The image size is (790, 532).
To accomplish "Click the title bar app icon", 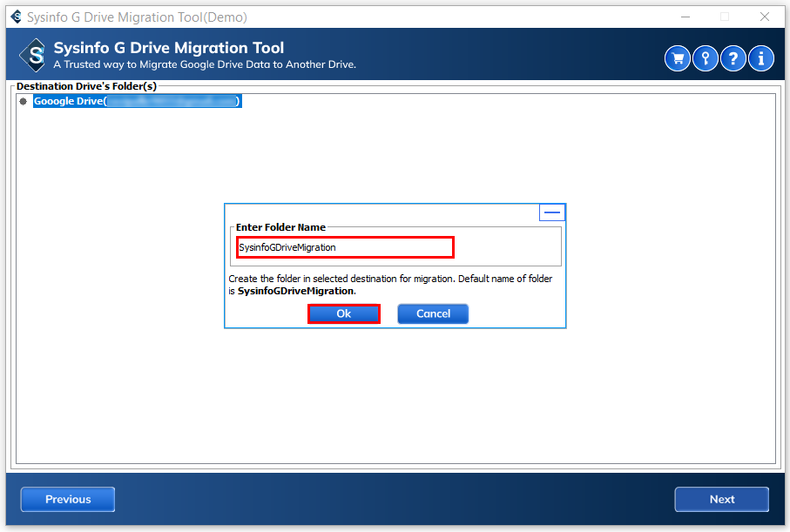I will point(17,17).
